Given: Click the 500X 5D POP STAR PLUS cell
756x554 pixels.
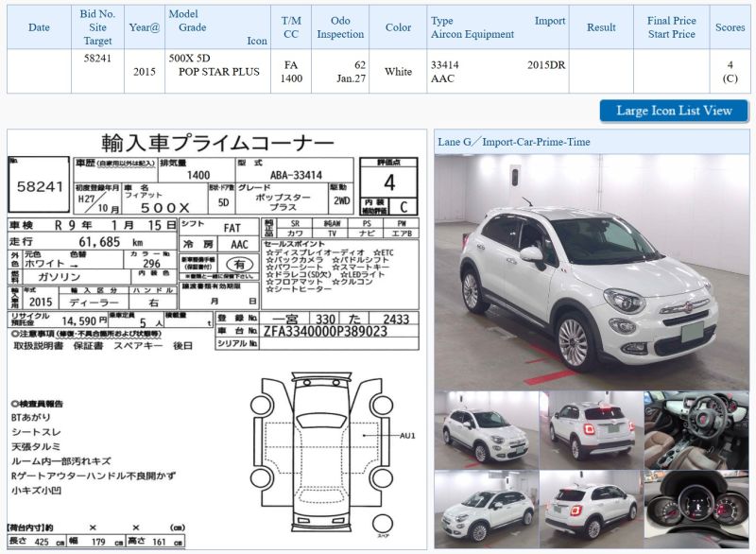Looking at the screenshot, I should (x=217, y=71).
